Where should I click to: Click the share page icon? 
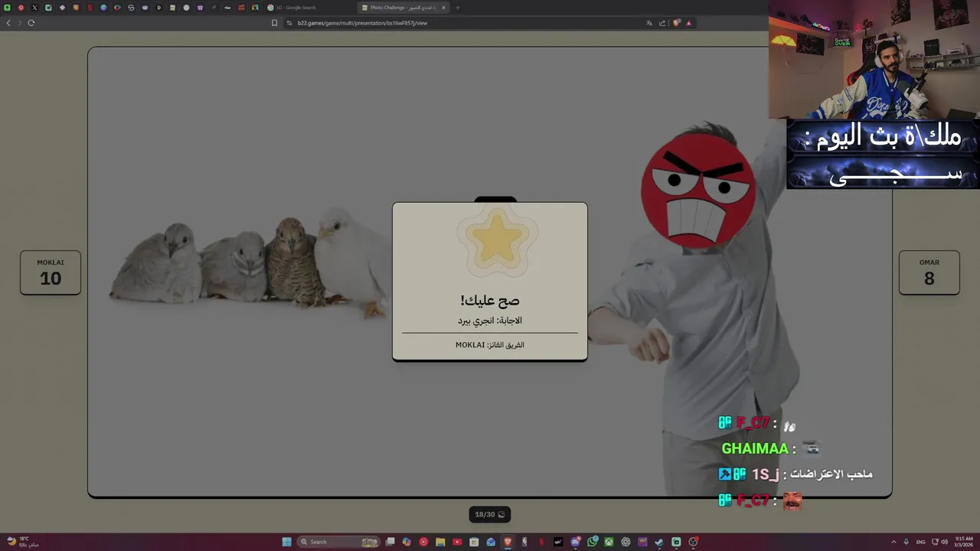click(x=661, y=23)
